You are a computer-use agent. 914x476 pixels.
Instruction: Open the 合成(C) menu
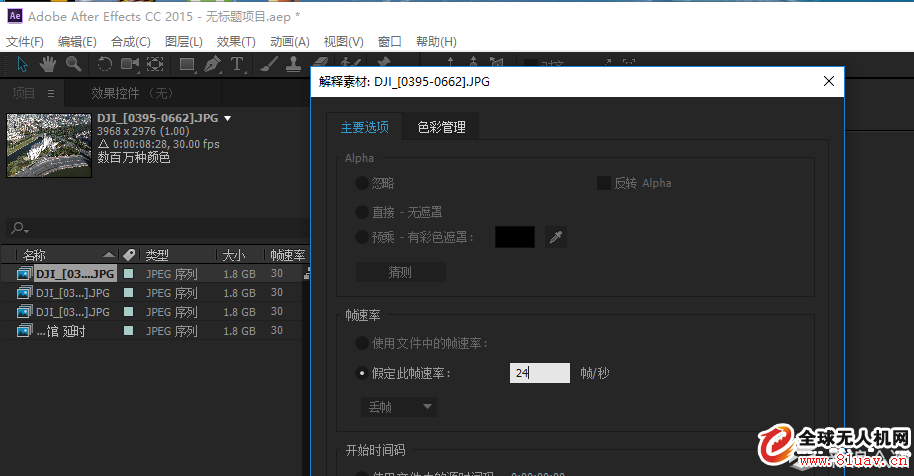click(x=131, y=41)
